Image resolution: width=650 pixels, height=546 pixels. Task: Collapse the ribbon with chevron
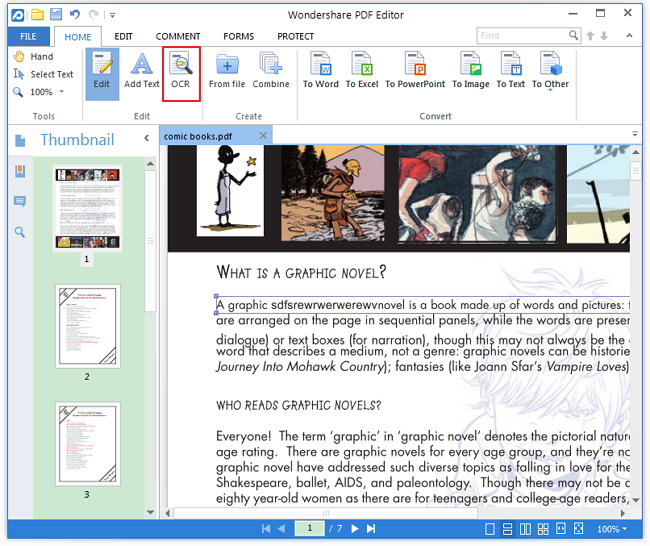point(629,36)
